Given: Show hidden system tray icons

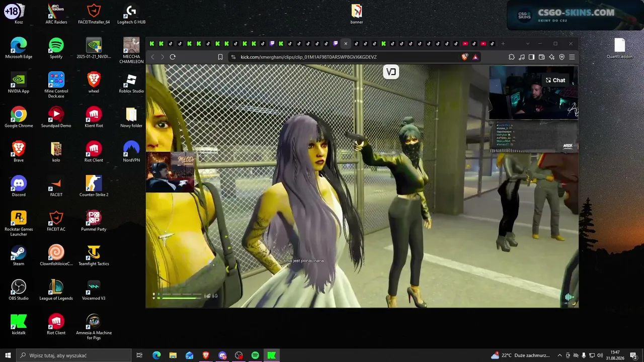Looking at the screenshot, I should pyautogui.click(x=559, y=355).
